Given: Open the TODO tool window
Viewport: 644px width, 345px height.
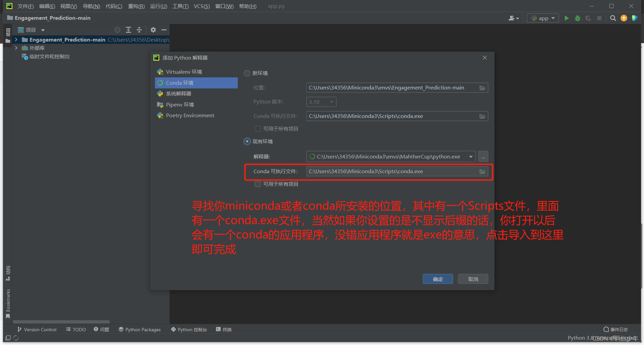Looking at the screenshot, I should point(76,330).
